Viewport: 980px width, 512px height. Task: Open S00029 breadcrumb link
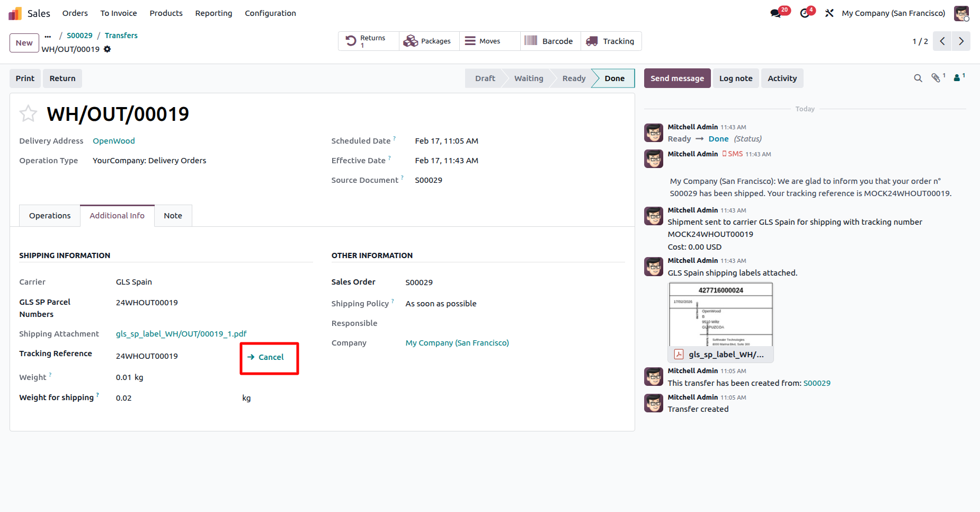click(79, 36)
